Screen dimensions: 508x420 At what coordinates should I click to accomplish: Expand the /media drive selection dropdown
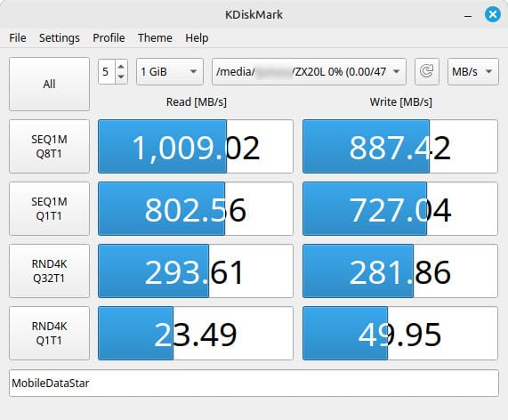(x=309, y=71)
